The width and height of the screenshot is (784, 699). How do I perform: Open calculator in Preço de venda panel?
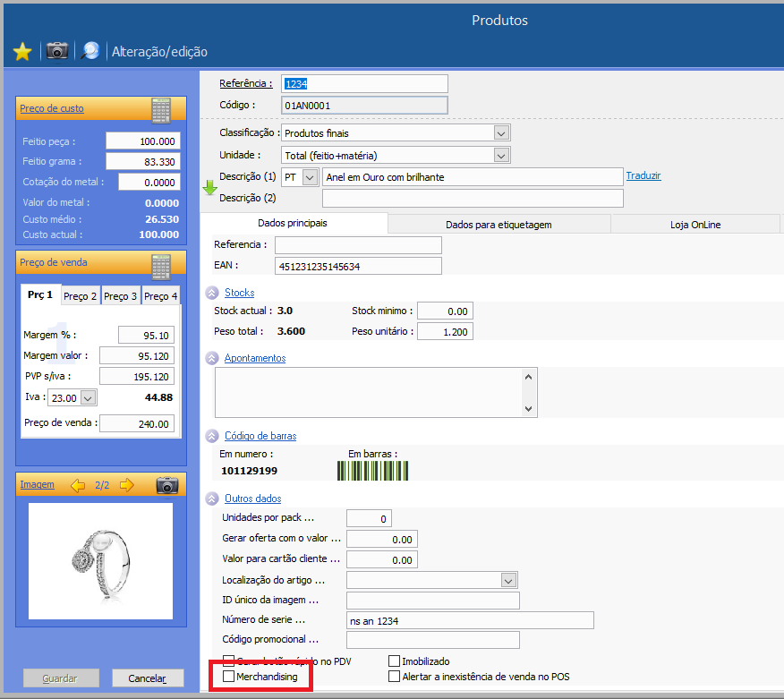pos(161,265)
